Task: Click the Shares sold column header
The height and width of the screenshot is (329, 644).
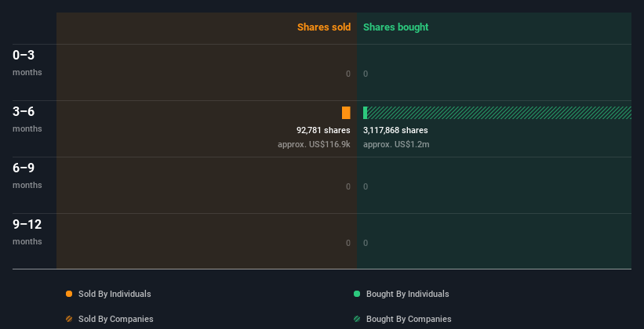Action: click(324, 27)
